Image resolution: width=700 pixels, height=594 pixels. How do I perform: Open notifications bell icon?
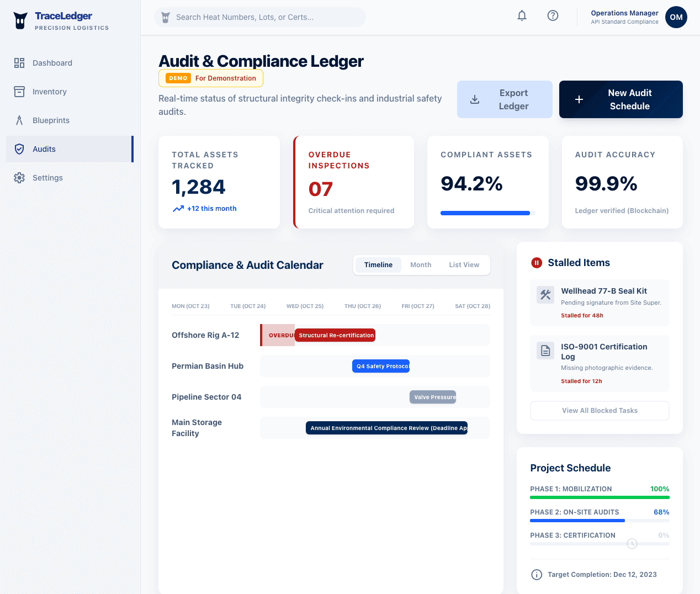pos(522,15)
